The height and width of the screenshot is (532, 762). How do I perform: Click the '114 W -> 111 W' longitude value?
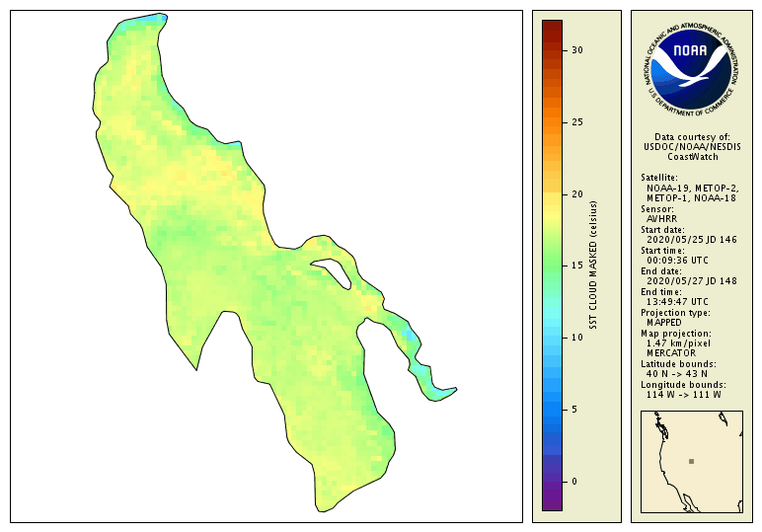(x=683, y=395)
